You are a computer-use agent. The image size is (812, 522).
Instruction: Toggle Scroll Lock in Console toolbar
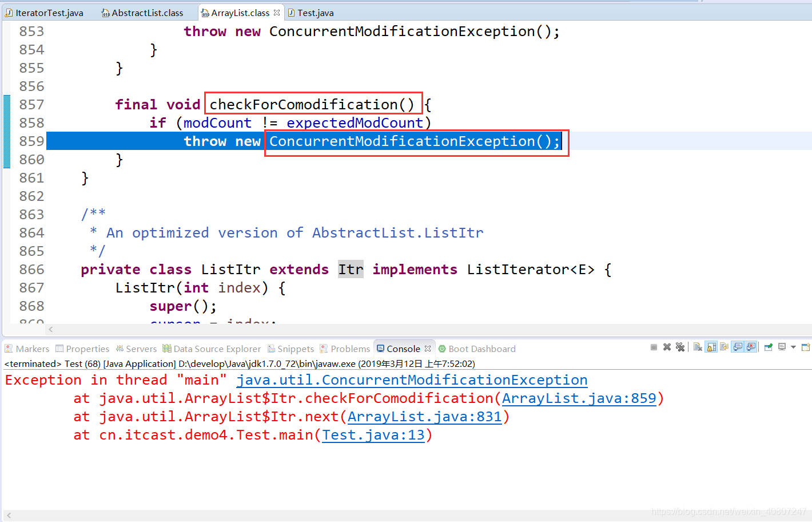pyautogui.click(x=711, y=347)
